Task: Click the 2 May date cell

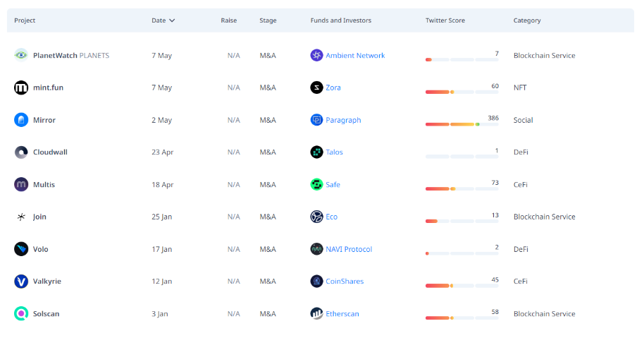Action: click(162, 120)
